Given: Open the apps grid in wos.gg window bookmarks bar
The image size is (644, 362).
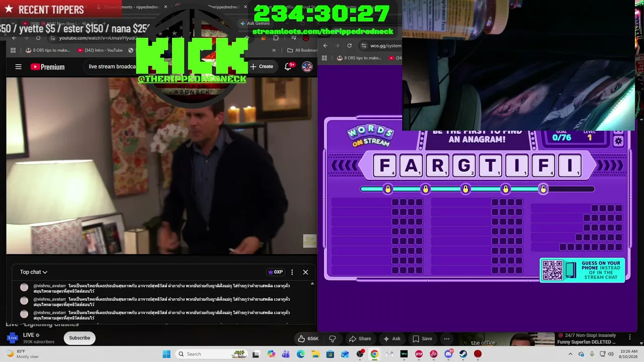Looking at the screenshot, I should tap(326, 58).
